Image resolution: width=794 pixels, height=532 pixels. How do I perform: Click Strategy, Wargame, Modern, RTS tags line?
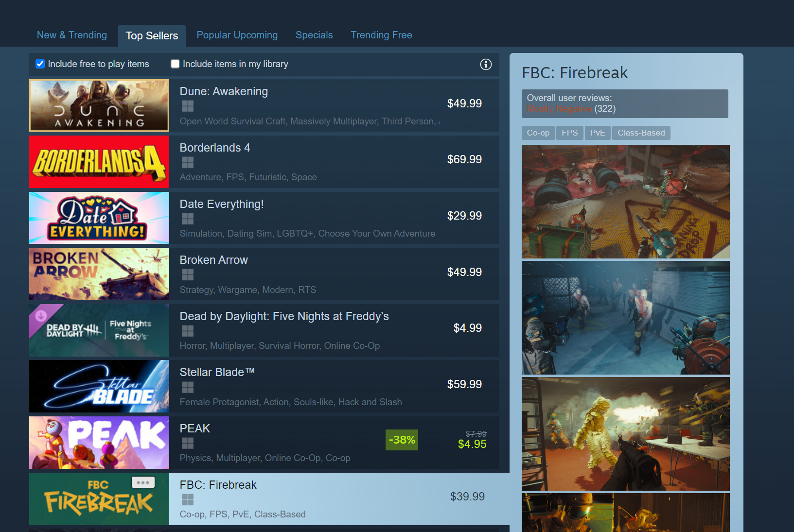(248, 290)
